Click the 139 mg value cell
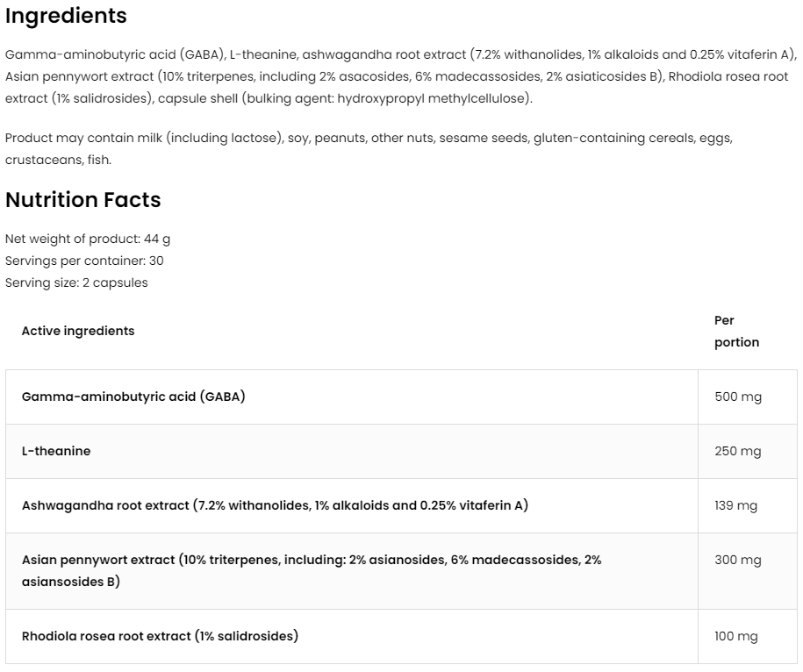 (736, 505)
